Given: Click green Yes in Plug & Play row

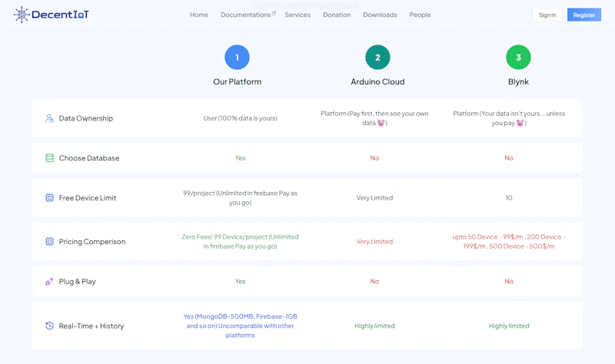Looking at the screenshot, I should click(240, 281).
